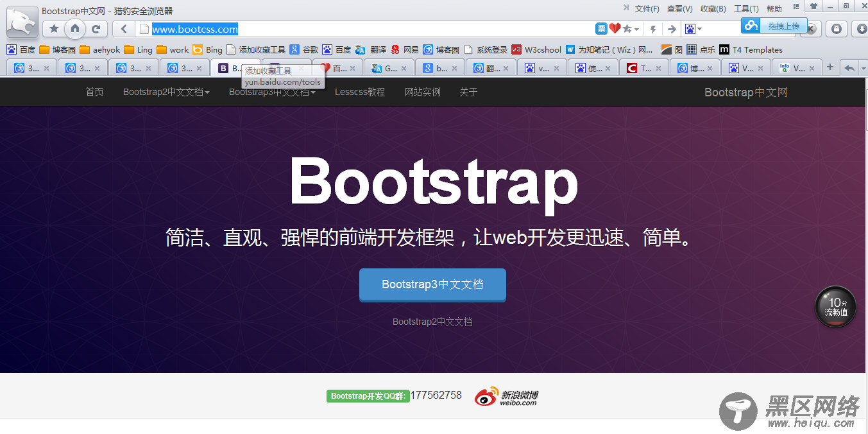868x434 pixels.
Task: Collapse the menu bar with arrow-bar icon
Action: [626, 8]
